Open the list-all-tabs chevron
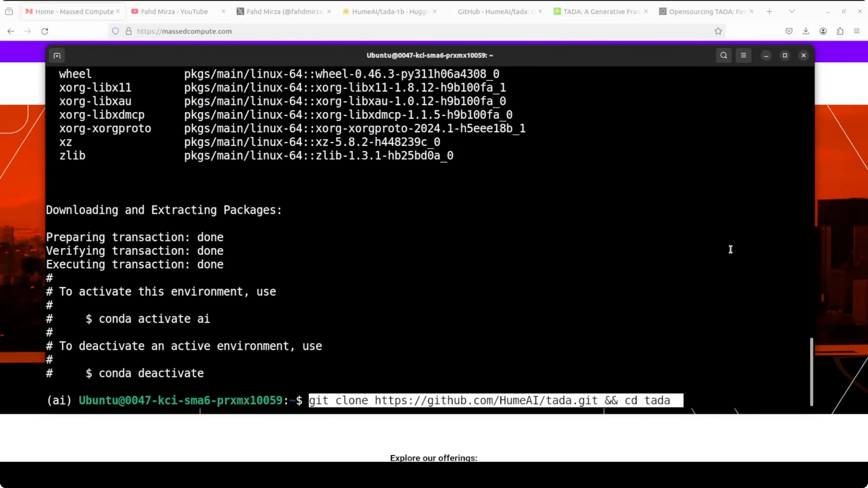The height and width of the screenshot is (488, 868). click(792, 11)
